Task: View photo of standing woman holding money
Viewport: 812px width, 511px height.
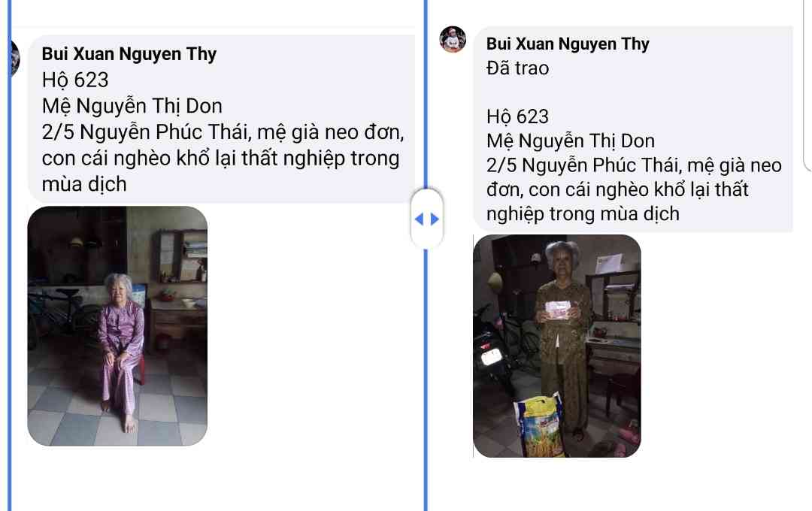Action: [557, 346]
